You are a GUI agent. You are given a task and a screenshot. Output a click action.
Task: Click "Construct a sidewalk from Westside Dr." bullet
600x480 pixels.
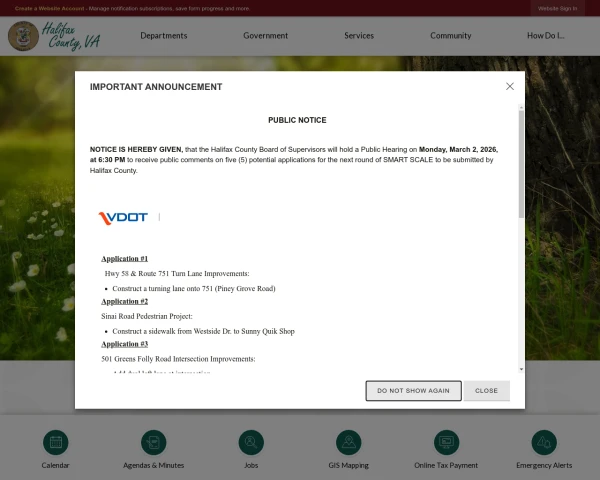(x=203, y=331)
